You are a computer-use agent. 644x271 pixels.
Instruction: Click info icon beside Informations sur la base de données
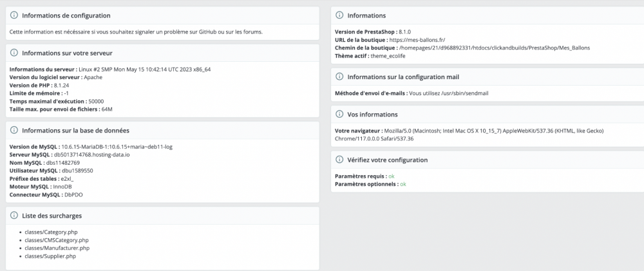click(14, 130)
